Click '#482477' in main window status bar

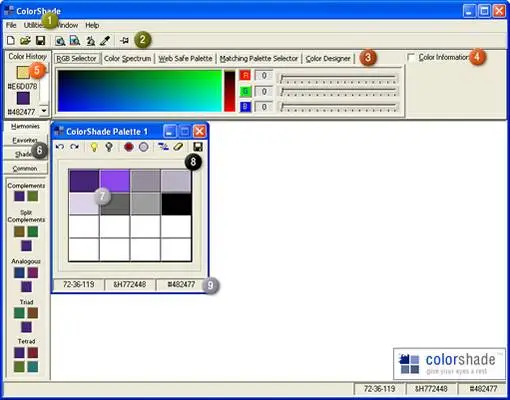(483, 389)
